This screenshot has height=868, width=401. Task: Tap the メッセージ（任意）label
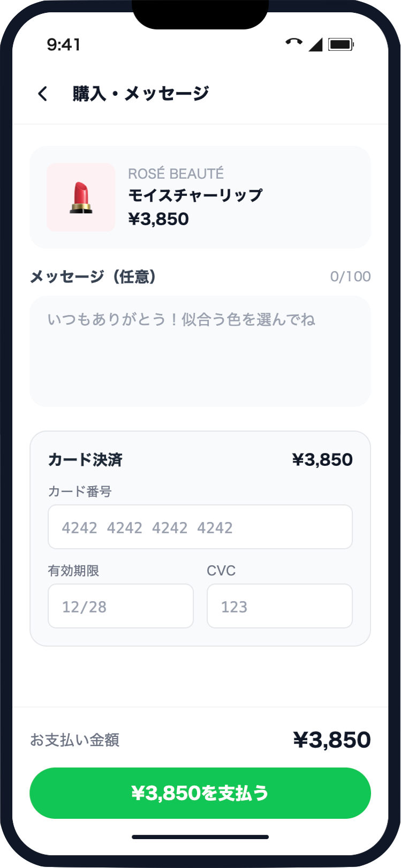93,276
